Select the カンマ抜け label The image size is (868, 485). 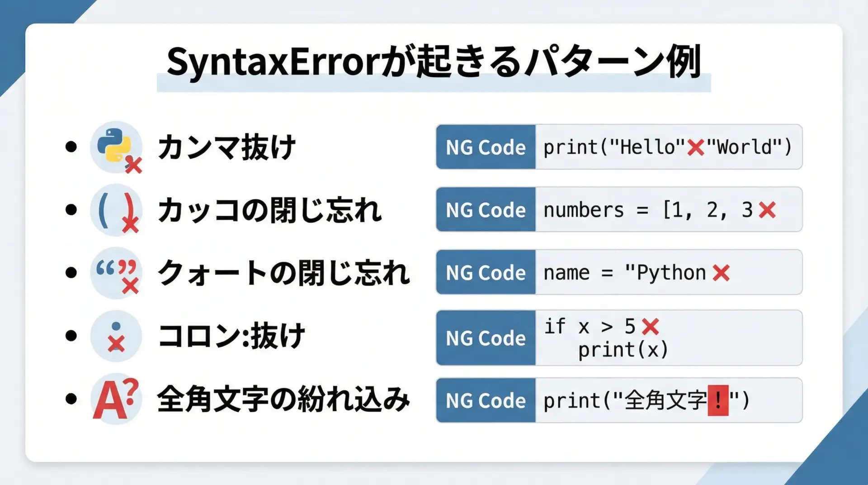pyautogui.click(x=226, y=147)
